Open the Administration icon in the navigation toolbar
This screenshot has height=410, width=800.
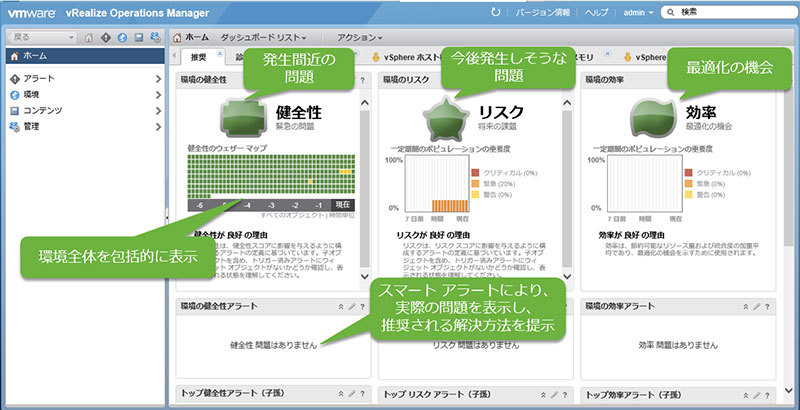155,37
